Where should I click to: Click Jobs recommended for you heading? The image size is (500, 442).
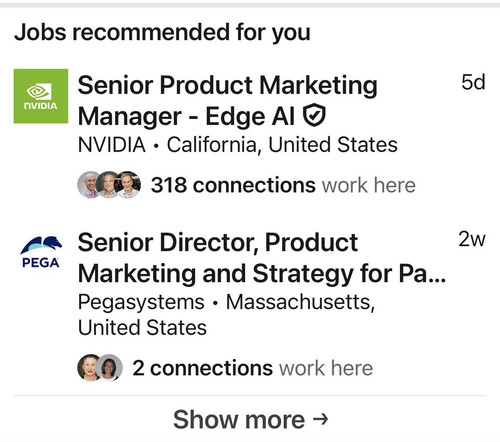(162, 32)
